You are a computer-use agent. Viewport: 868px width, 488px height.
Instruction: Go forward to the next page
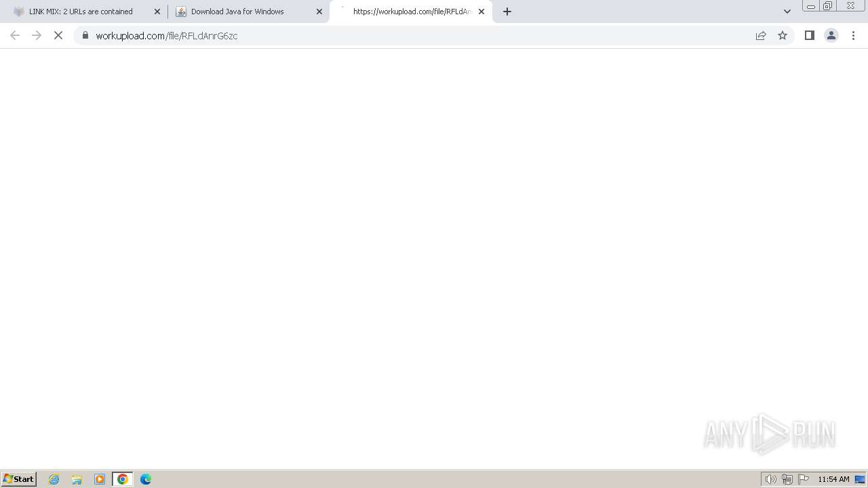click(x=37, y=35)
